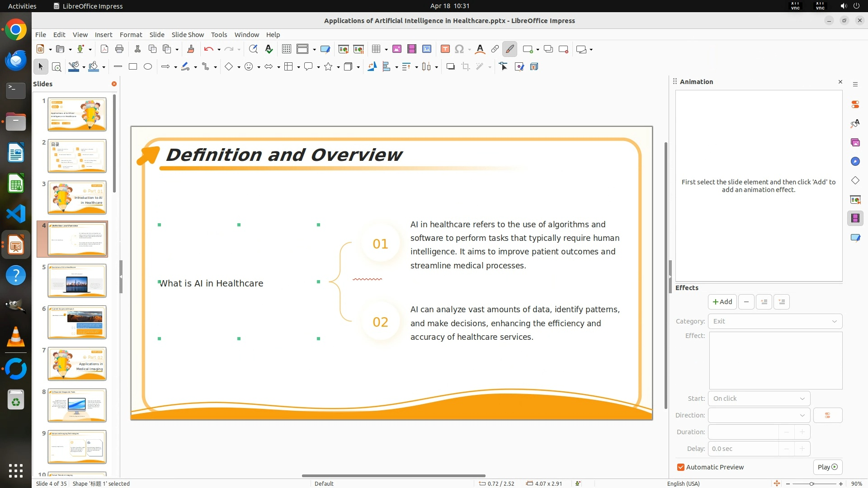868x488 pixels.
Task: Click the Export as PDF icon
Action: [x=104, y=49]
